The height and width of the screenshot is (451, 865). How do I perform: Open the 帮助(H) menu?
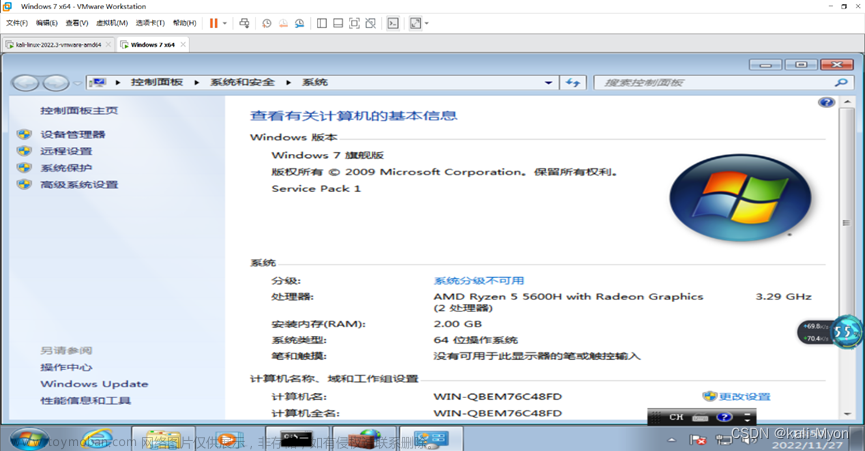click(x=184, y=23)
